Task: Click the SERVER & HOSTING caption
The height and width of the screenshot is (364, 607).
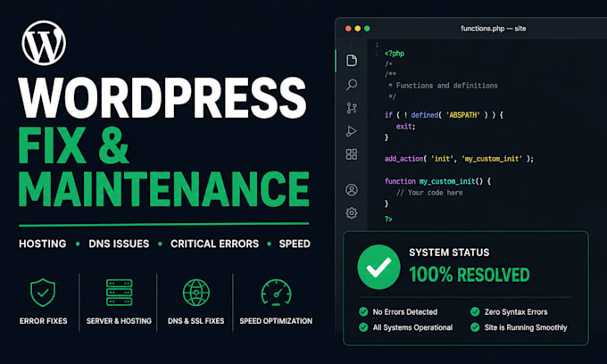Action: point(119,321)
